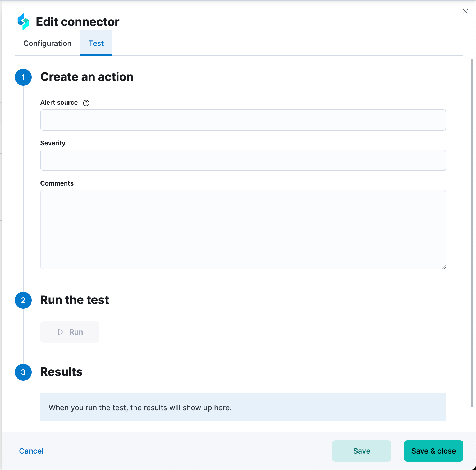Click the Save & close button

(433, 451)
